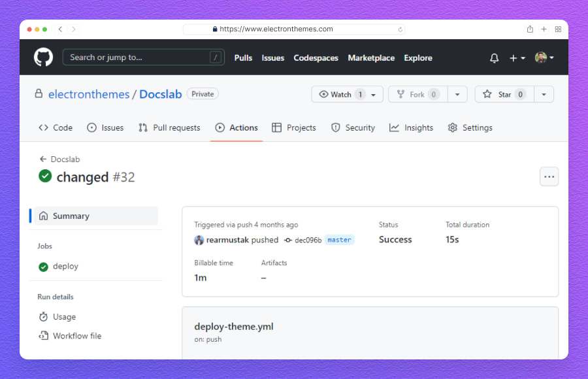Switch to the Security tab
Viewport: 588px width, 379px height.
(x=353, y=127)
